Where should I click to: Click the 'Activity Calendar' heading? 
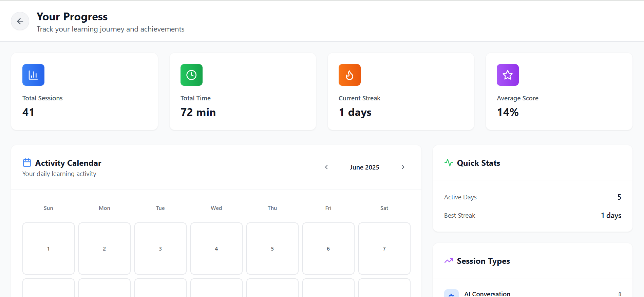coord(68,163)
